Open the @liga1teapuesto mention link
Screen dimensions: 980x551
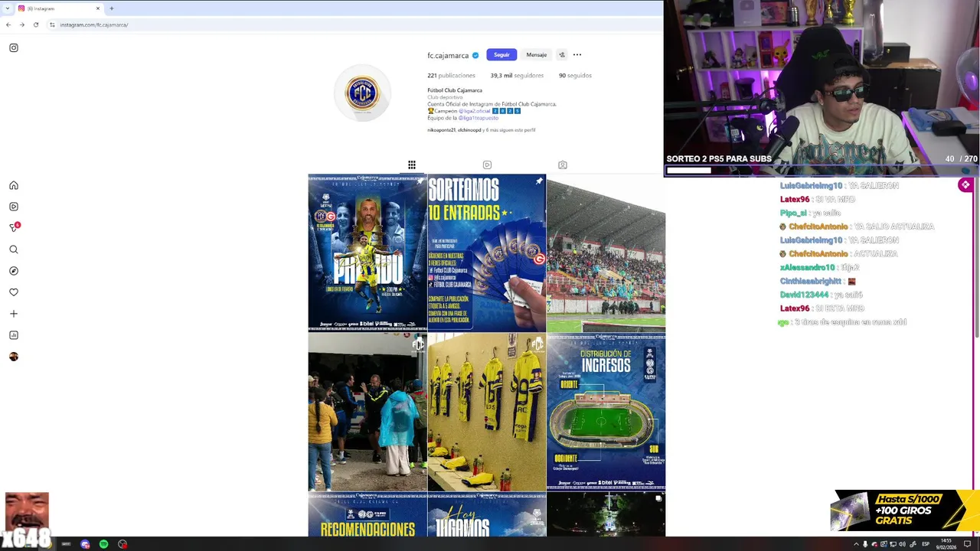(479, 118)
